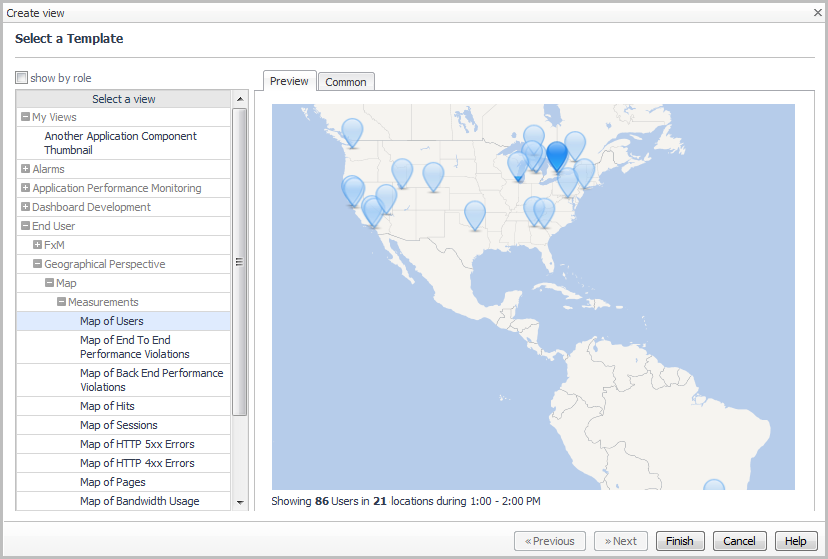The height and width of the screenshot is (559, 828).
Task: Click the Previous button
Action: pyautogui.click(x=550, y=541)
